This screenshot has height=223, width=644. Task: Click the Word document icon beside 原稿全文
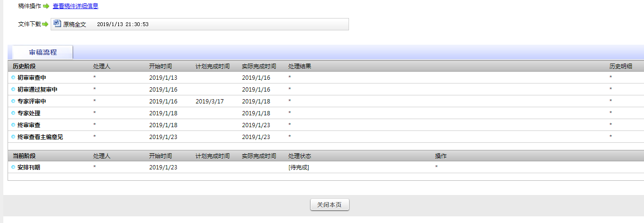[x=57, y=23]
